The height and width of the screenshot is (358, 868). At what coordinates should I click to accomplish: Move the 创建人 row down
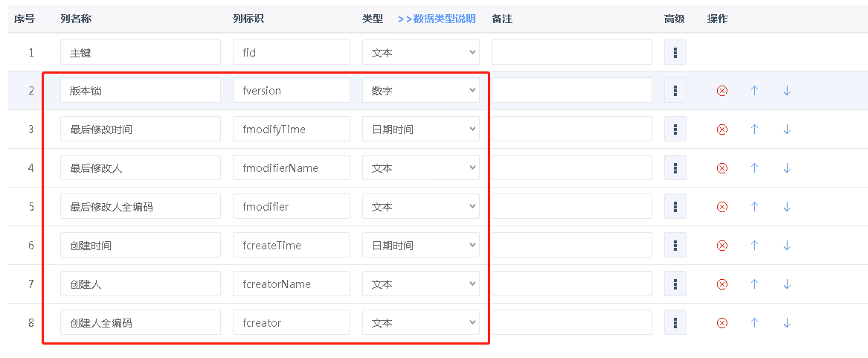(x=787, y=284)
